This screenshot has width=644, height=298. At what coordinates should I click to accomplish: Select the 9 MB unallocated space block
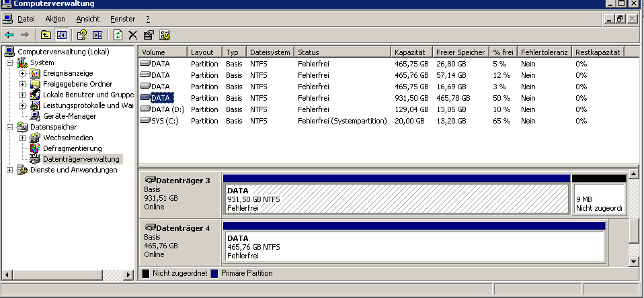coord(598,199)
